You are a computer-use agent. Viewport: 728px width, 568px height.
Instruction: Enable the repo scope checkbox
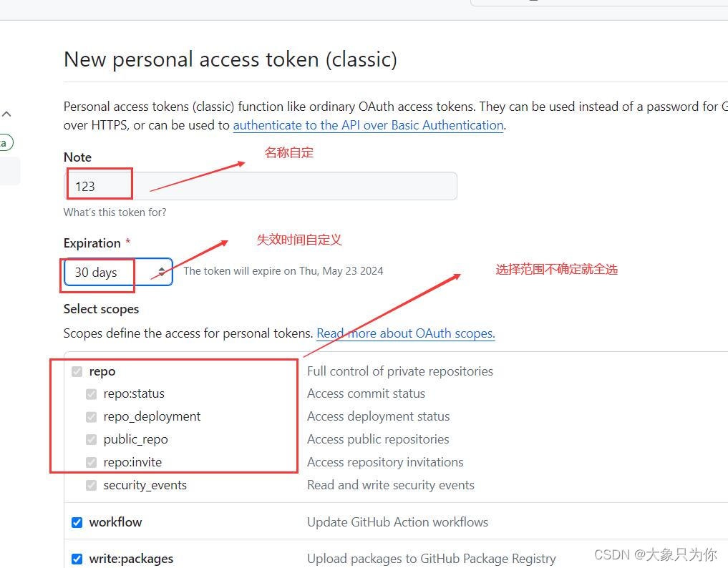click(77, 371)
